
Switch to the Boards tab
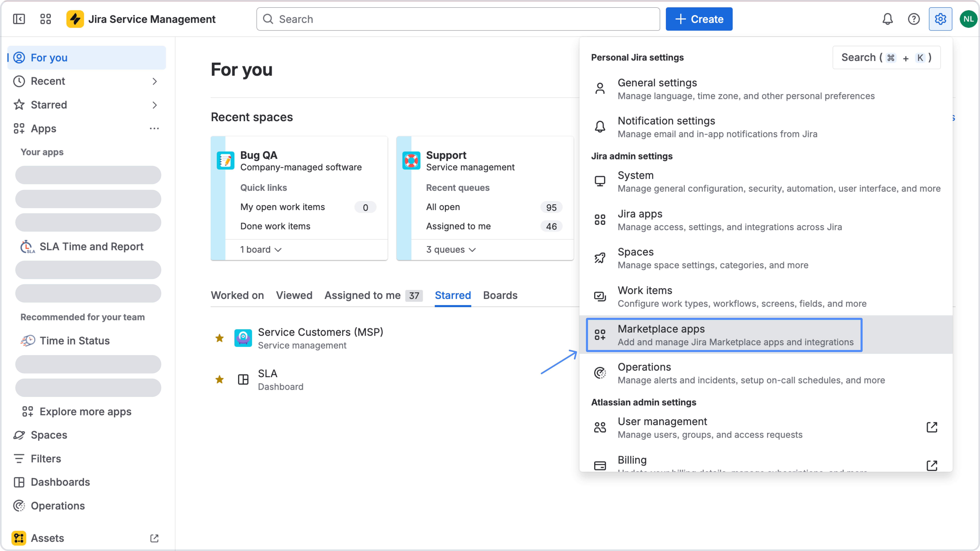pos(500,295)
